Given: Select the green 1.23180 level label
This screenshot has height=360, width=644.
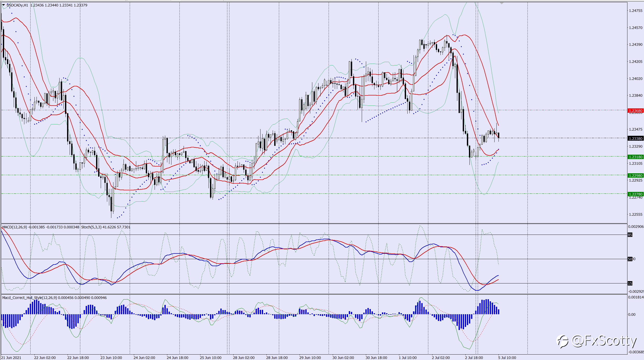Looking at the screenshot, I should (635, 157).
